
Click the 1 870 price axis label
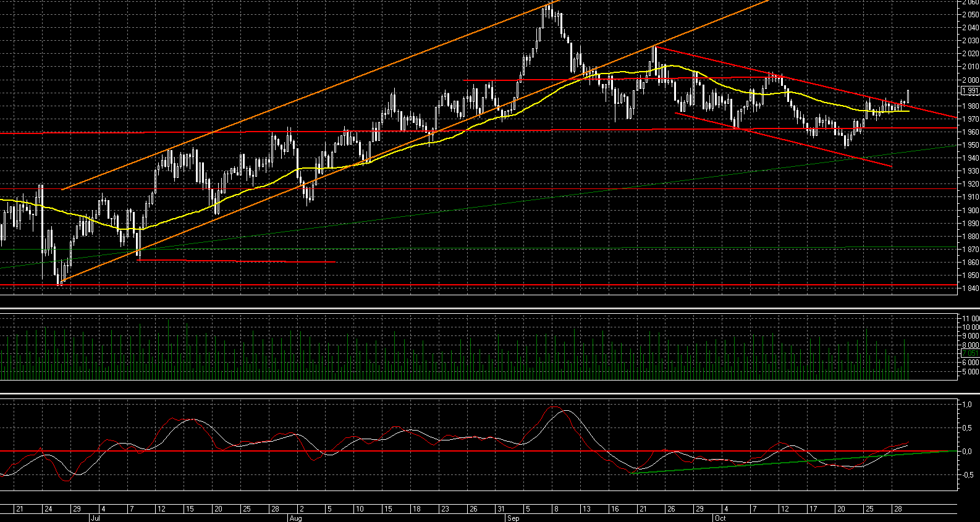click(x=971, y=249)
